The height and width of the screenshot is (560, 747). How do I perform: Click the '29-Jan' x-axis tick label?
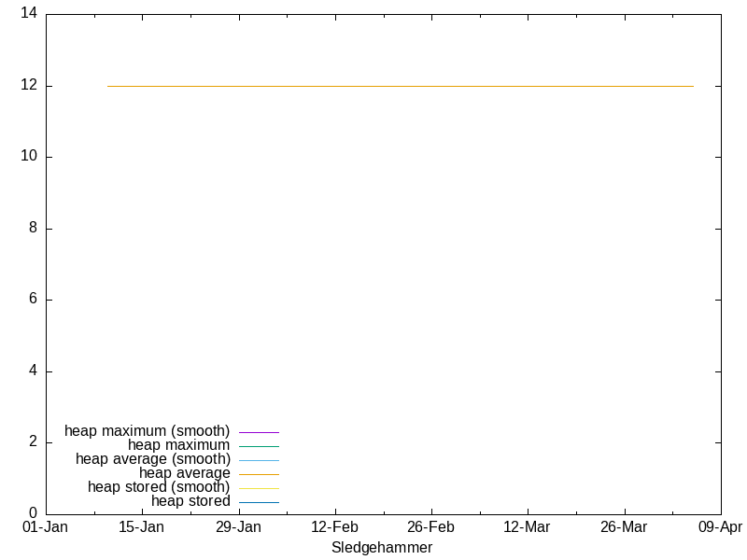[238, 527]
